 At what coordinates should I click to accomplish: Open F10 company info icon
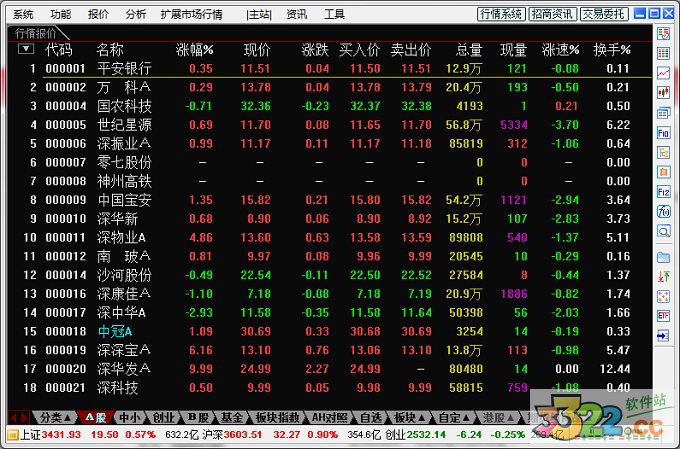pyautogui.click(x=663, y=133)
